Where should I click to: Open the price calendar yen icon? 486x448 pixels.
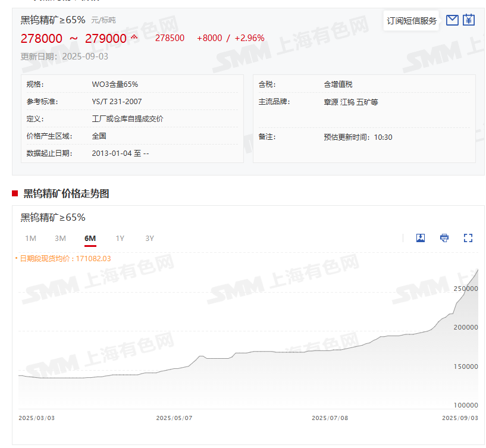pyautogui.click(x=469, y=20)
